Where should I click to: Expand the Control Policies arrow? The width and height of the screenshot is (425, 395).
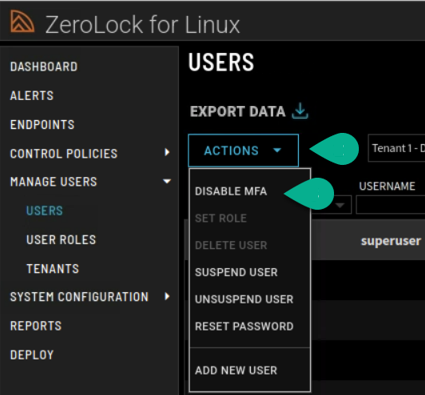[167, 152]
